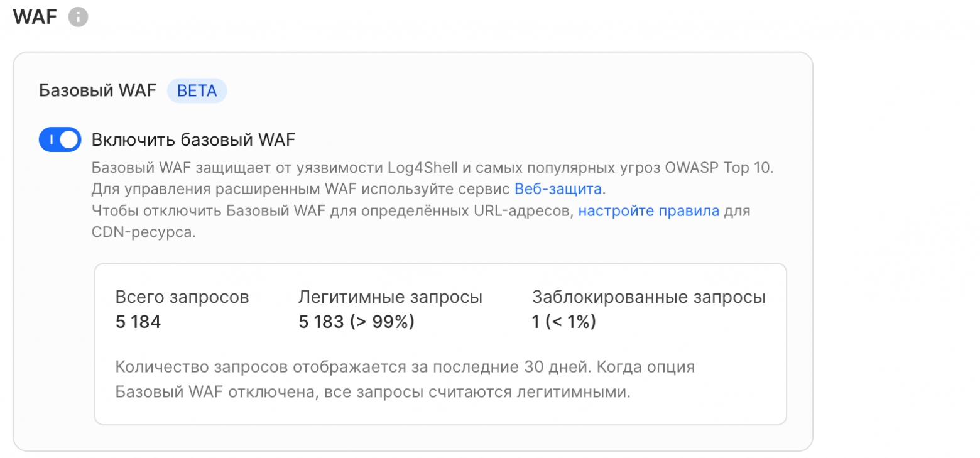Click the 'Базовый WAF' card title

(x=97, y=90)
